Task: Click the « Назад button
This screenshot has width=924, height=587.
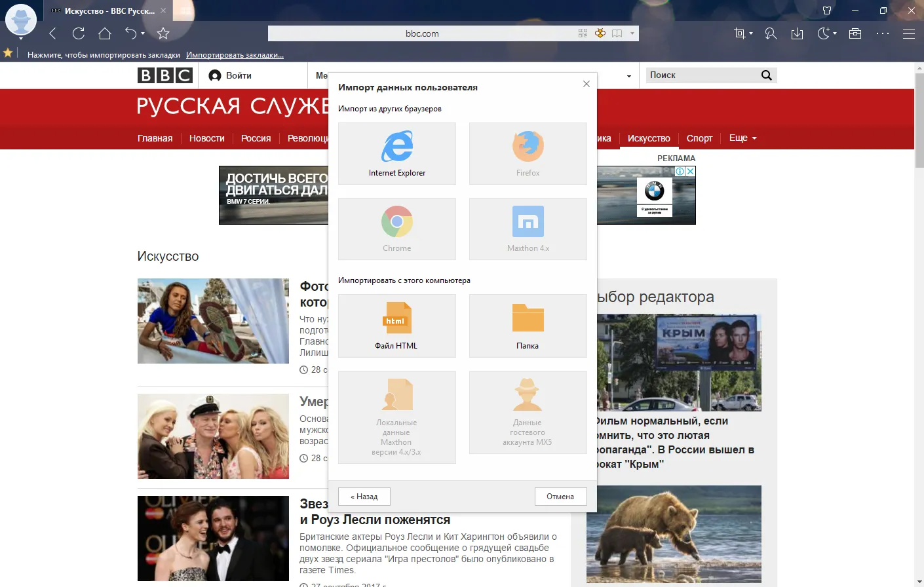Action: (364, 497)
